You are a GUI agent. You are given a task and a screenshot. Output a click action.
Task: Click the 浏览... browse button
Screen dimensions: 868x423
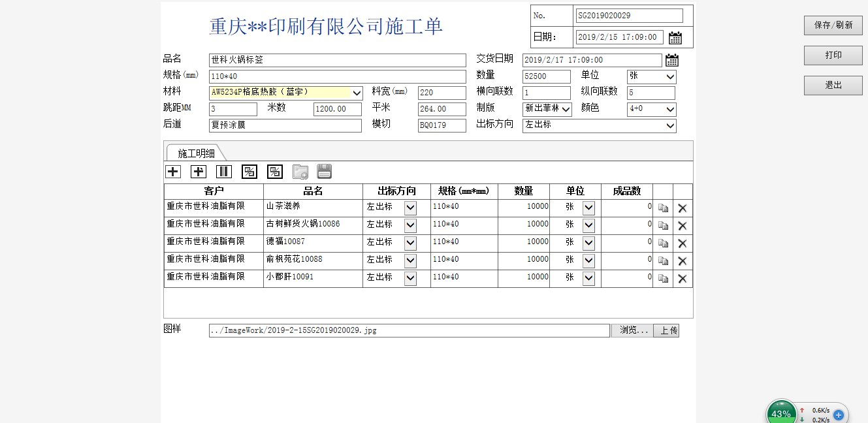click(x=632, y=330)
